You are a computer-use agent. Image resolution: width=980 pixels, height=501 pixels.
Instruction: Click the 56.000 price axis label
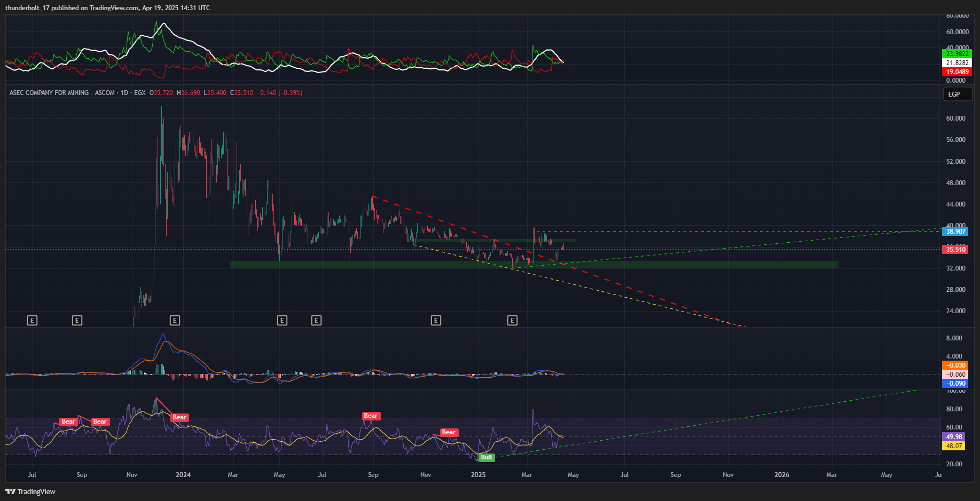click(955, 140)
